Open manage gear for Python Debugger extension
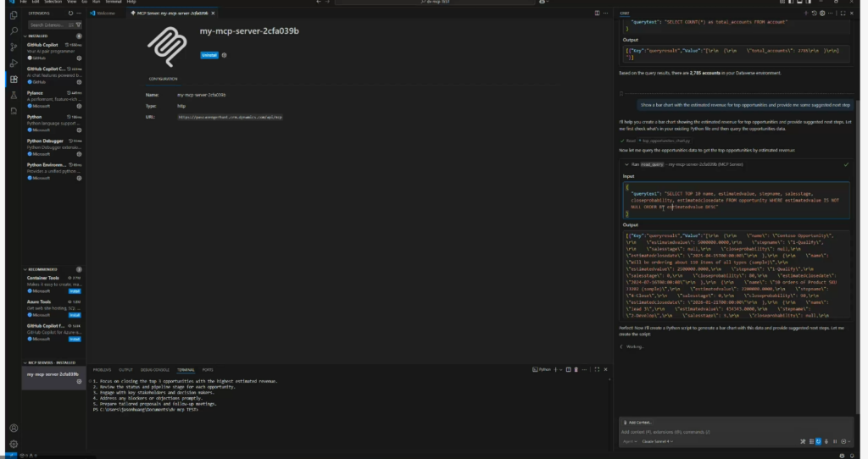The width and height of the screenshot is (868, 459). pyautogui.click(x=79, y=154)
